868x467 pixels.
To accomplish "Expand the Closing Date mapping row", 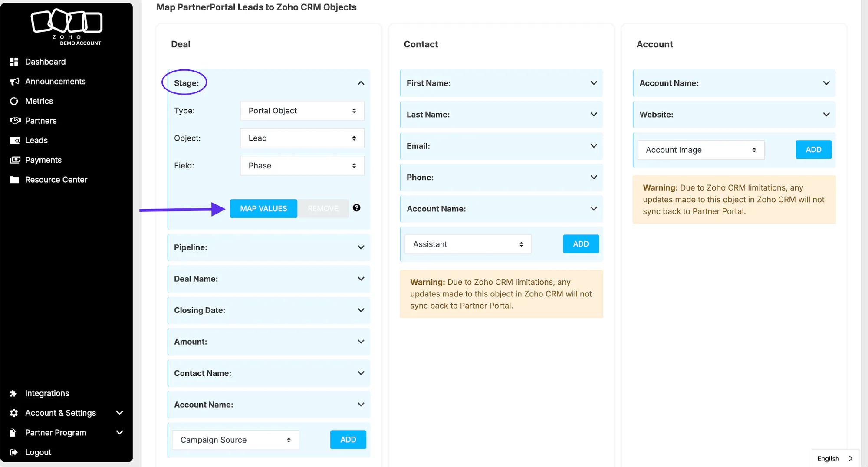I will 269,310.
